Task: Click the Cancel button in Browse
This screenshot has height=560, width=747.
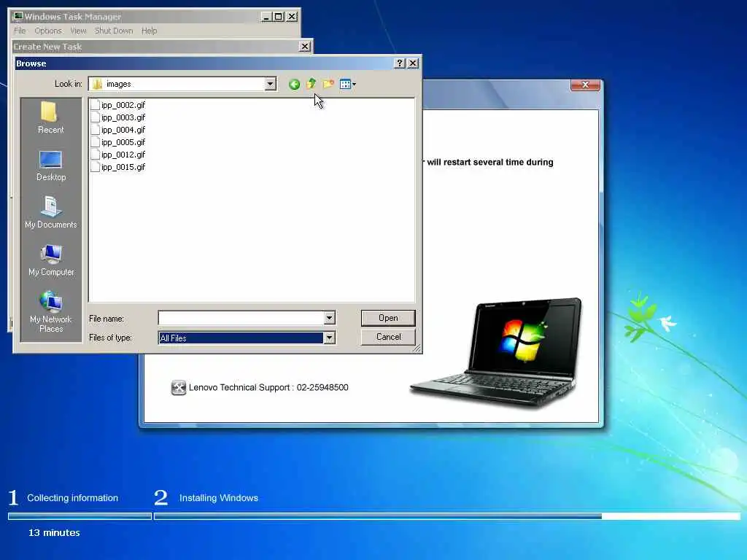Action: (388, 337)
